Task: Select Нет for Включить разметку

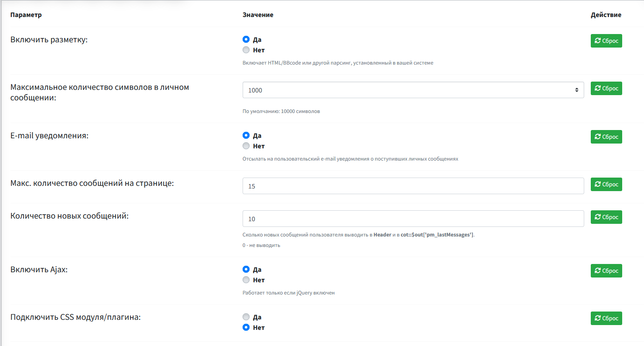Action: (x=246, y=50)
